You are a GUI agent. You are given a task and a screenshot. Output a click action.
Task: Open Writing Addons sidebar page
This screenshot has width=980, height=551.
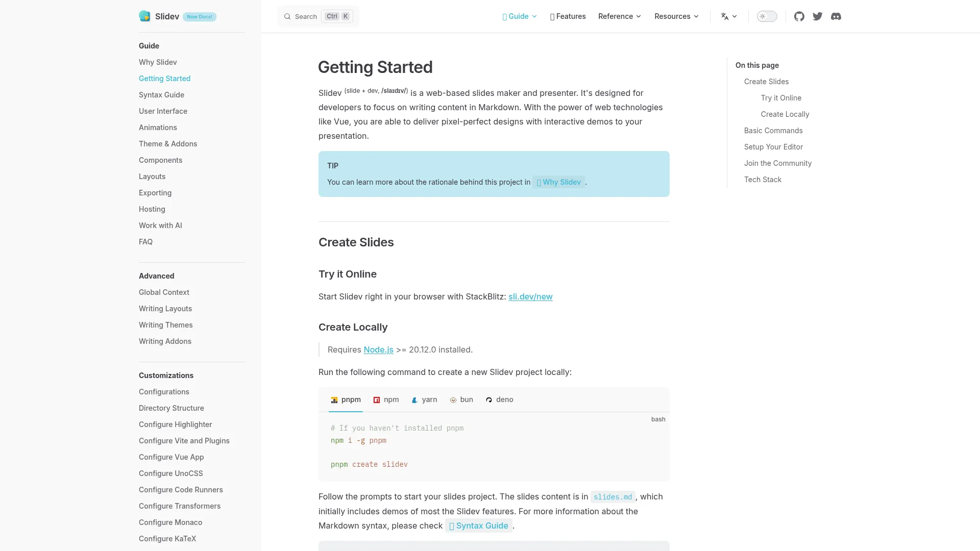(165, 341)
